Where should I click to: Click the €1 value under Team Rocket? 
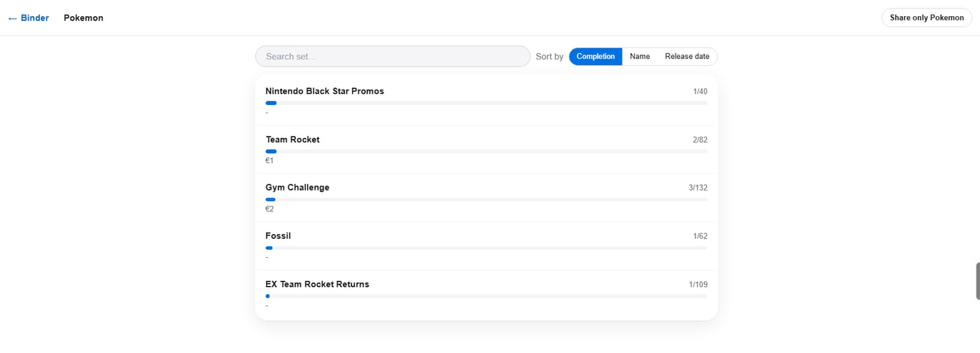pyautogui.click(x=269, y=160)
